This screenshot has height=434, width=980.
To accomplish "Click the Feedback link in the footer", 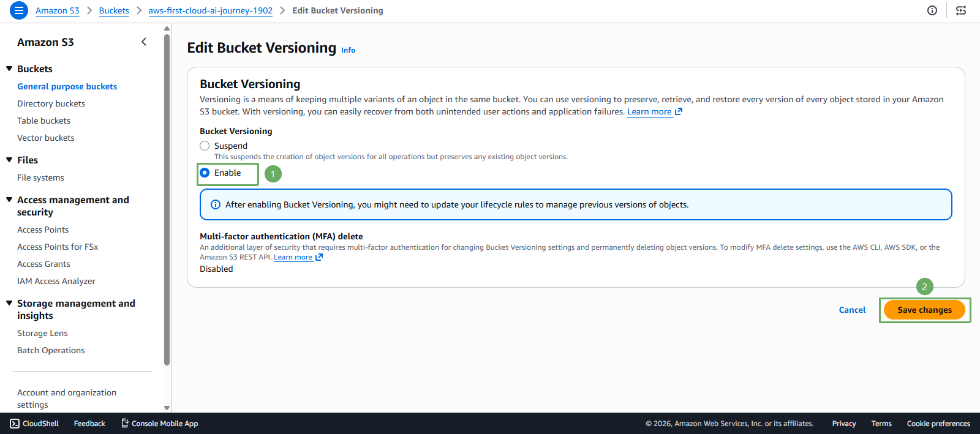I will tap(89, 424).
